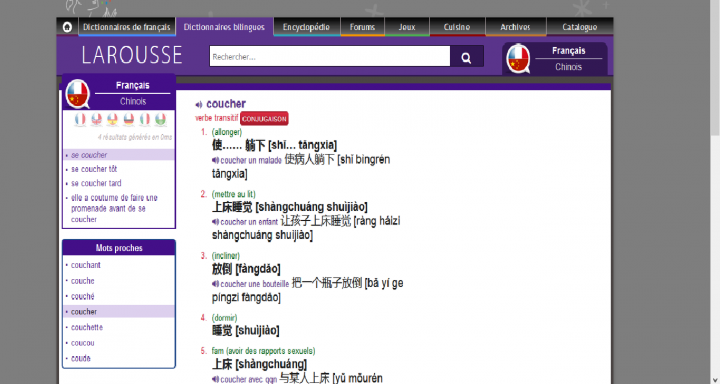Viewport: 720px width, 384px height.
Task: Open the Cuisine tab
Action: click(x=457, y=27)
